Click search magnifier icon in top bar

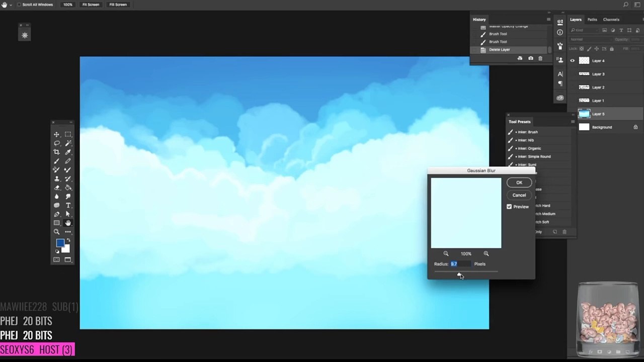point(625,5)
